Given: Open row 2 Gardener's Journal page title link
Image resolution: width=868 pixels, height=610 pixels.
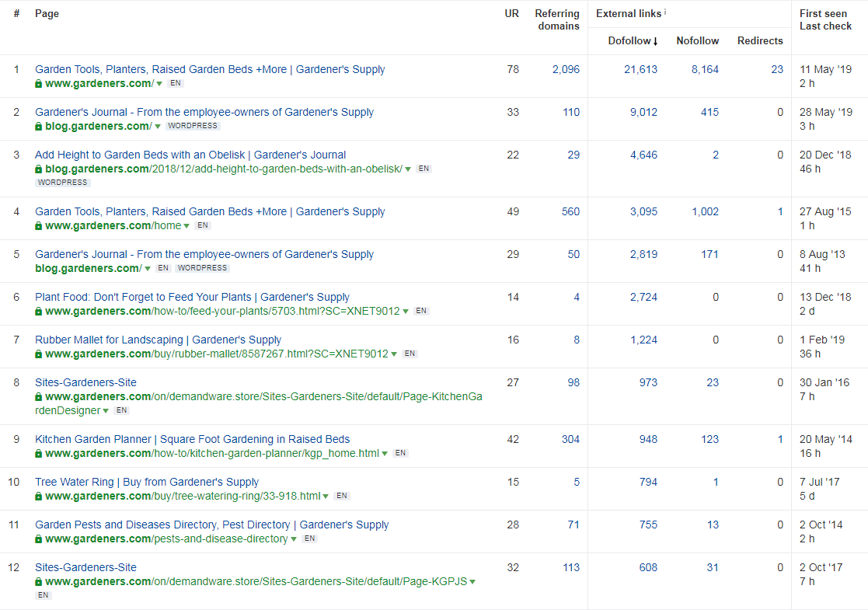Looking at the screenshot, I should point(204,112).
